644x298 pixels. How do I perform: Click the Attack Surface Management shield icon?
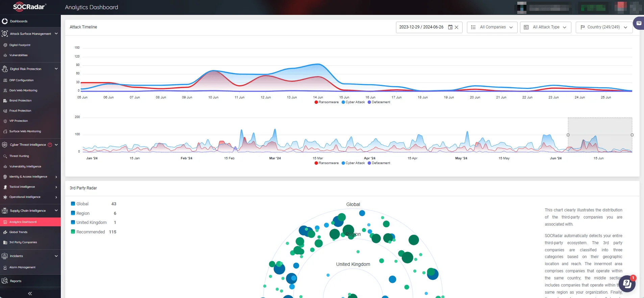pyautogui.click(x=5, y=34)
